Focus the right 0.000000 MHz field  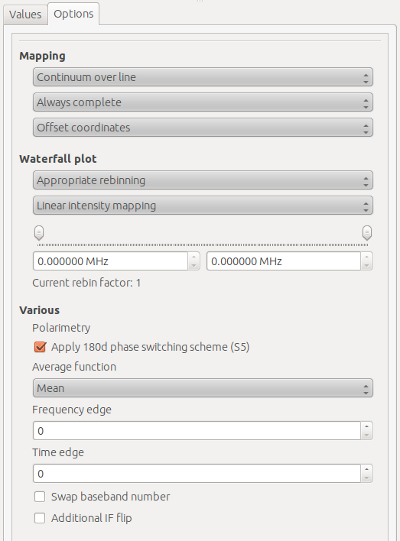click(x=284, y=261)
